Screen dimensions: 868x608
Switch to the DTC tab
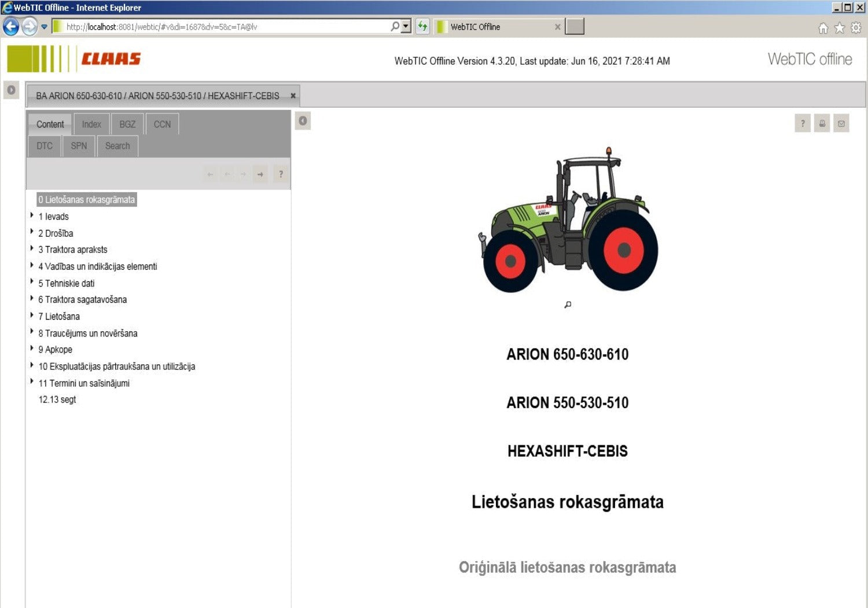tap(45, 146)
